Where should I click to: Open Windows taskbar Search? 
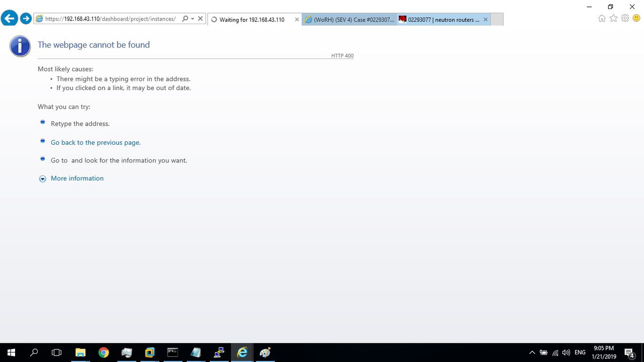click(x=34, y=352)
